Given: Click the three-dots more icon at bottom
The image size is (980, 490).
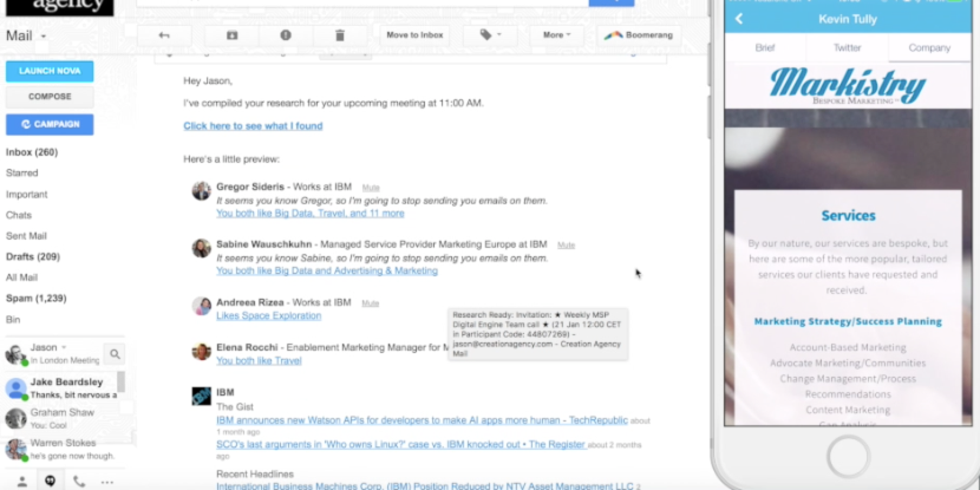Looking at the screenshot, I should (x=107, y=482).
